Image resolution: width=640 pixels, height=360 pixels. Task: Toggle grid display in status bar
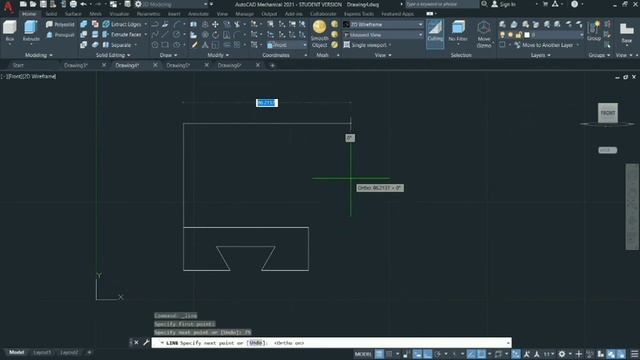click(x=379, y=354)
